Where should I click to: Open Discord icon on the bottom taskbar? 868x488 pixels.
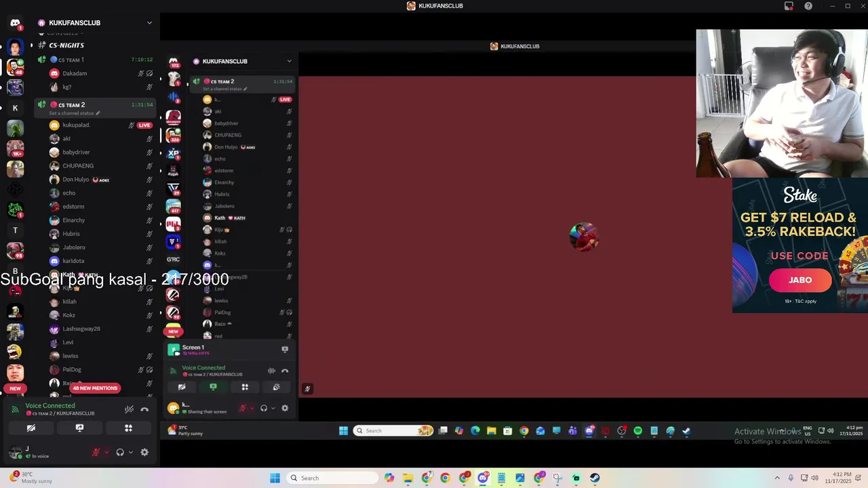(x=483, y=478)
